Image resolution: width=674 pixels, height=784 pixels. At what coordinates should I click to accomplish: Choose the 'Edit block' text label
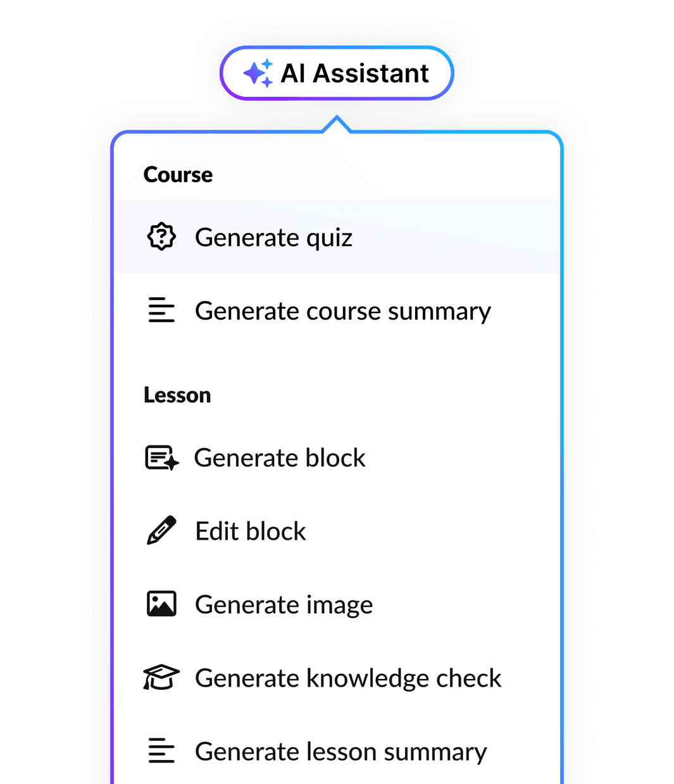click(x=251, y=531)
